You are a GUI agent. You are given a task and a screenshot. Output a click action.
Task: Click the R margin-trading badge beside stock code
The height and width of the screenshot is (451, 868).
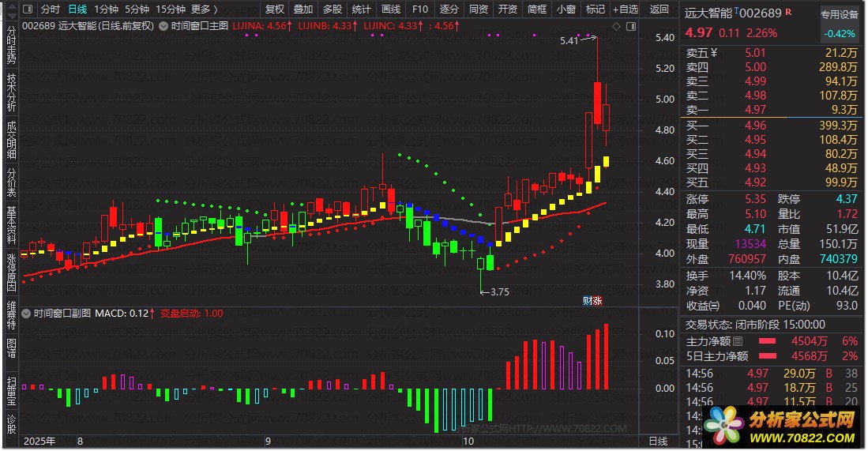788,12
